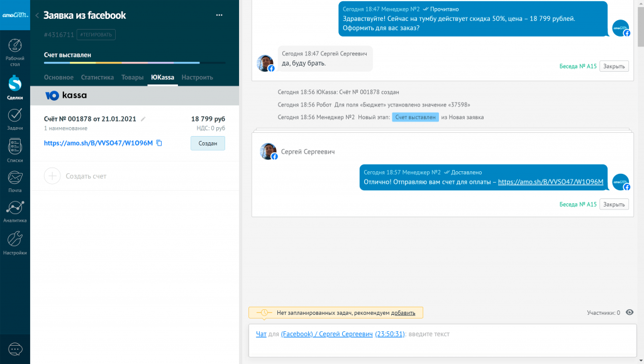Open chat bubble icon at bottom left
Screen dimensions: 644x364
pyautogui.click(x=15, y=349)
